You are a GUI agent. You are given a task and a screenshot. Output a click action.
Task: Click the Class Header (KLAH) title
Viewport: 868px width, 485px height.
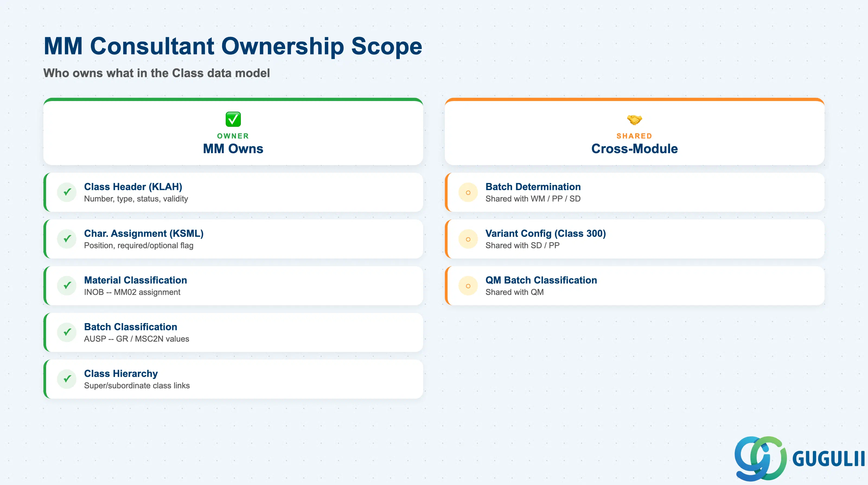click(x=133, y=187)
